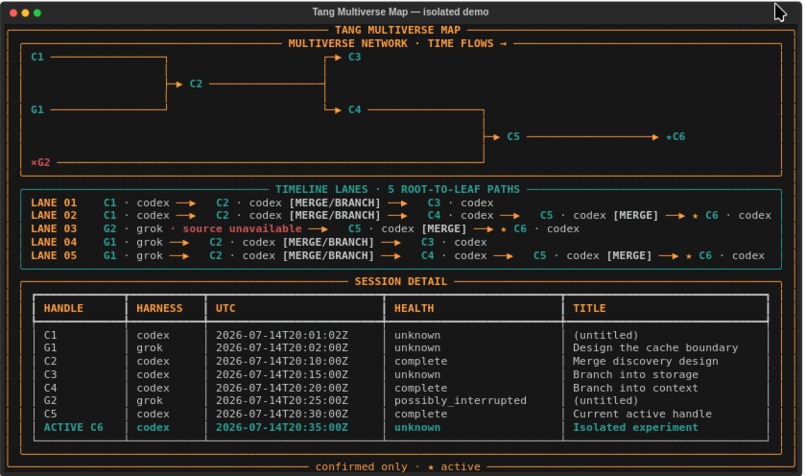This screenshot has width=806, height=476.
Task: Click 'source unavailable' text in LANE 03
Action: pyautogui.click(x=242, y=229)
